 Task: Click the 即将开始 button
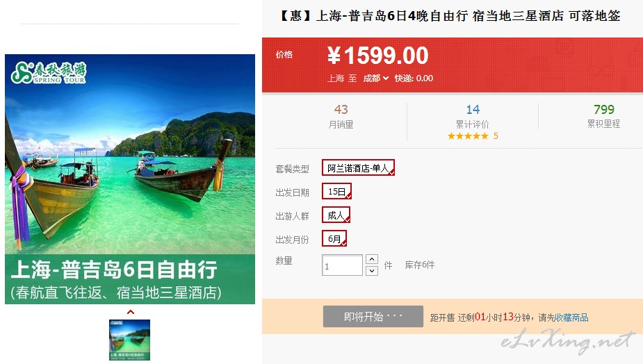point(373,317)
